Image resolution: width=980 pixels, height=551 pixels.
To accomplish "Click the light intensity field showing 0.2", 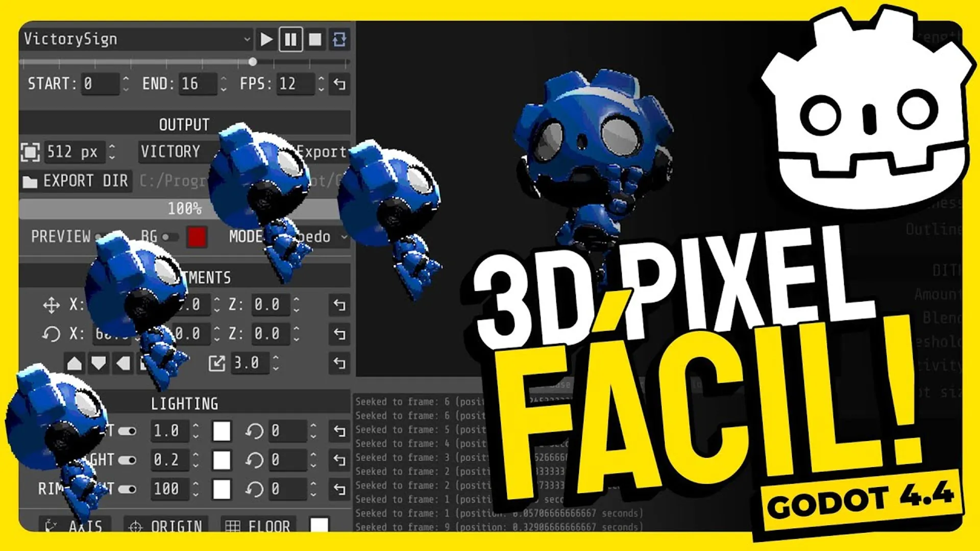I will 170,460.
